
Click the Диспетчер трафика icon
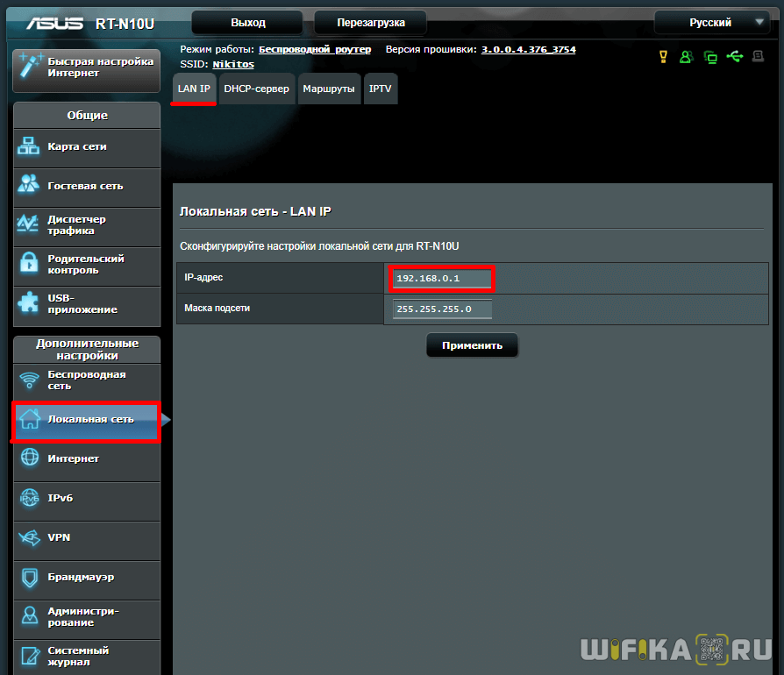tap(29, 224)
